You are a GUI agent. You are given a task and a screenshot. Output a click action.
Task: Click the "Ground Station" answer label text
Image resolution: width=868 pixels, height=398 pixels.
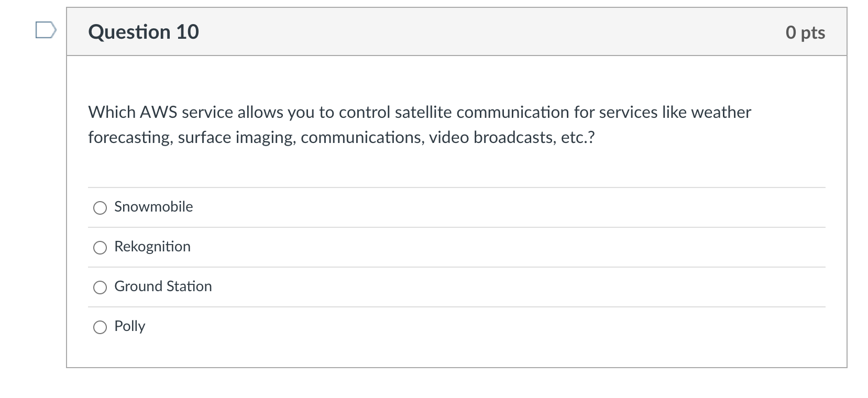tap(163, 286)
